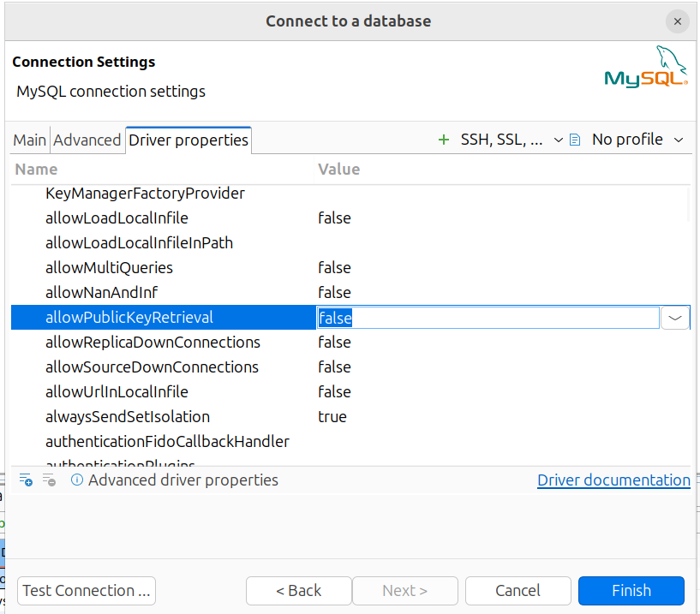The height and width of the screenshot is (614, 700).
Task: Click the Finish button
Action: click(x=631, y=591)
